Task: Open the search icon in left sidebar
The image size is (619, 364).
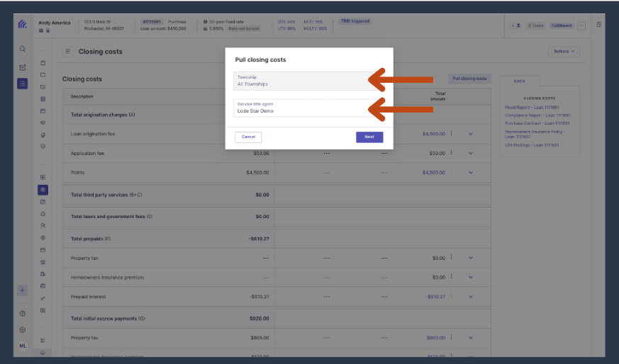Action: (x=23, y=49)
